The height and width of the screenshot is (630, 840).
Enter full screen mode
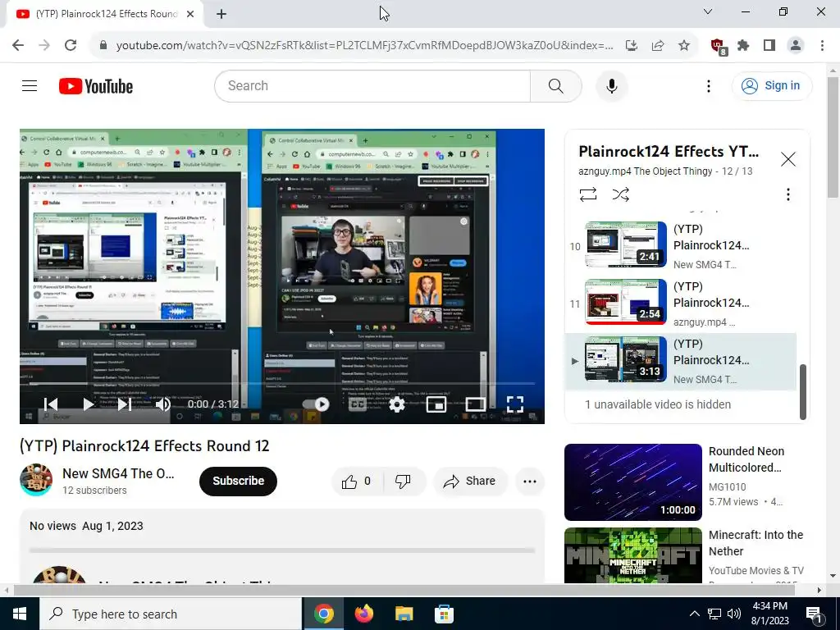click(515, 404)
